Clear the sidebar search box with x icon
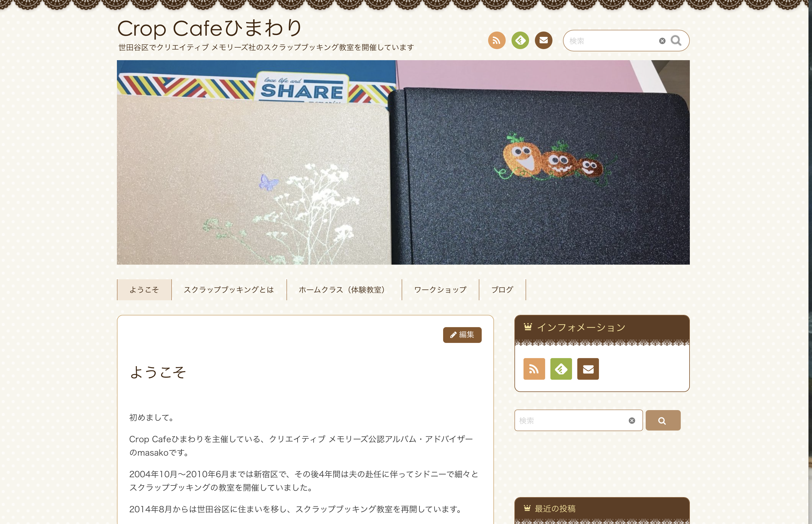812x524 pixels. (x=632, y=421)
